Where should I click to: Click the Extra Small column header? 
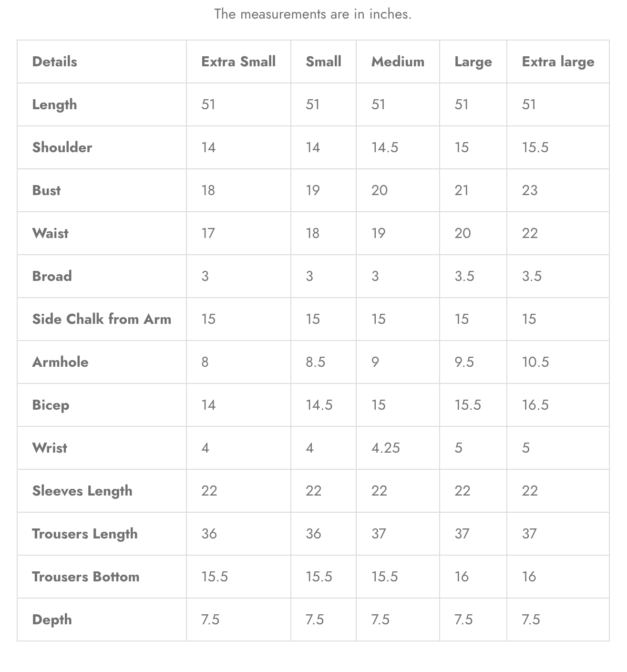(238, 62)
